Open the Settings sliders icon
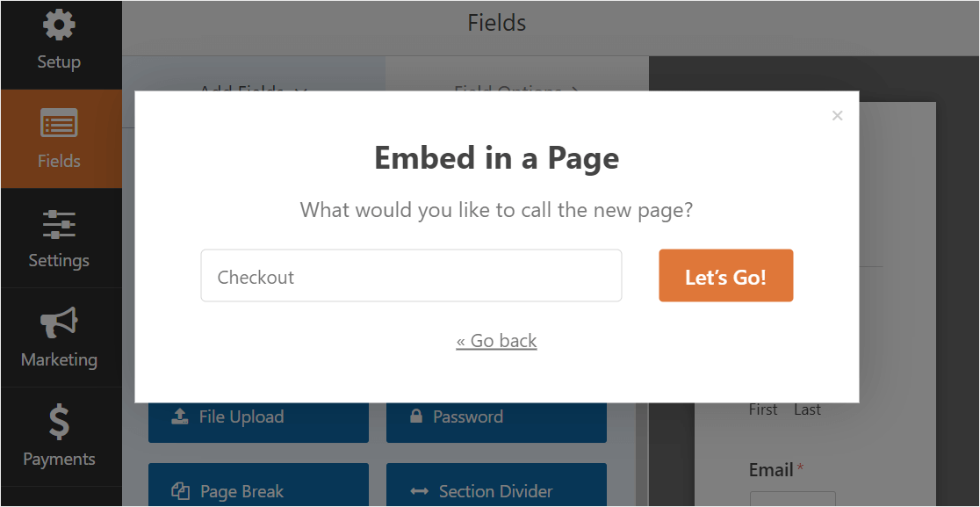 click(x=59, y=224)
